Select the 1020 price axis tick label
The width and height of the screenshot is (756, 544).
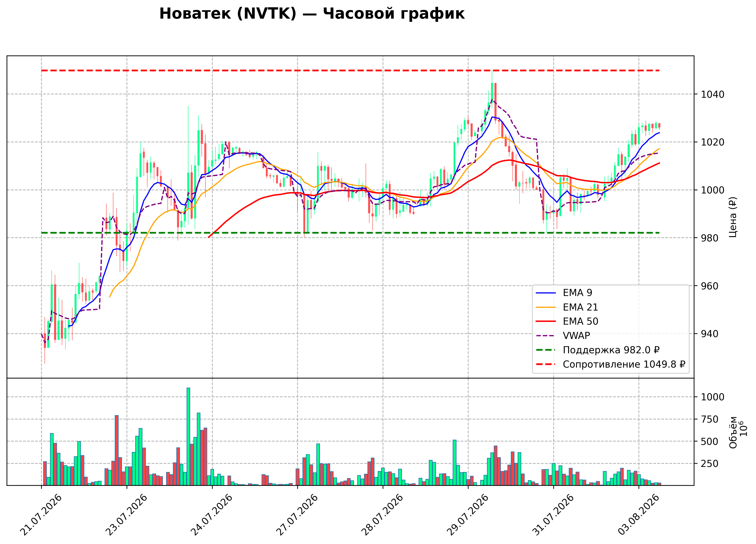pyautogui.click(x=713, y=142)
